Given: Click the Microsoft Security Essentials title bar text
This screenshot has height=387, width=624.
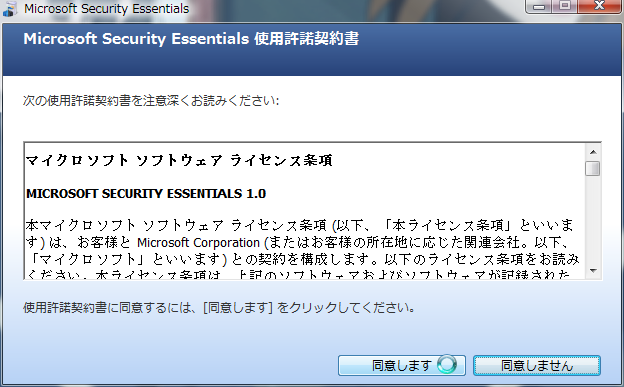Looking at the screenshot, I should point(107,9).
